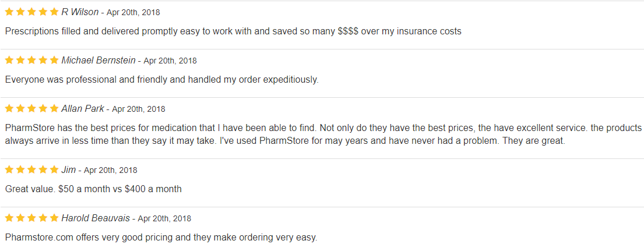The image size is (644, 244).
Task: Click R Wilson's review text about insurance costs
Action: pyautogui.click(x=233, y=31)
